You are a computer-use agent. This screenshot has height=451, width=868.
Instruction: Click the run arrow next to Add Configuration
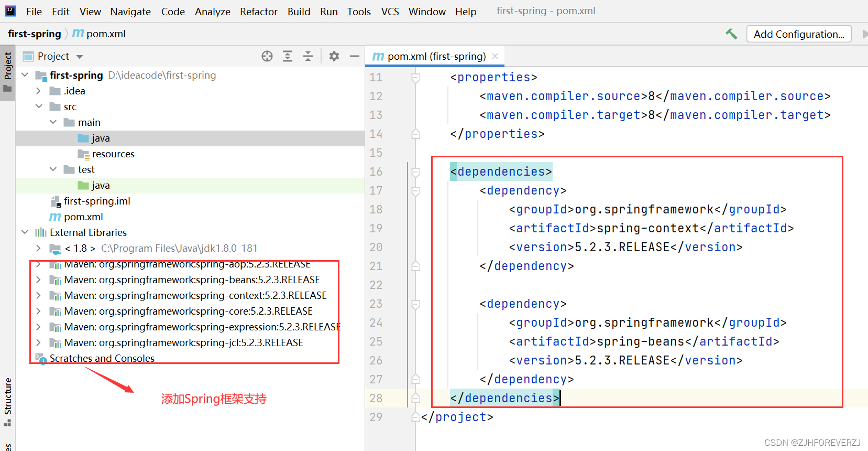coord(864,34)
